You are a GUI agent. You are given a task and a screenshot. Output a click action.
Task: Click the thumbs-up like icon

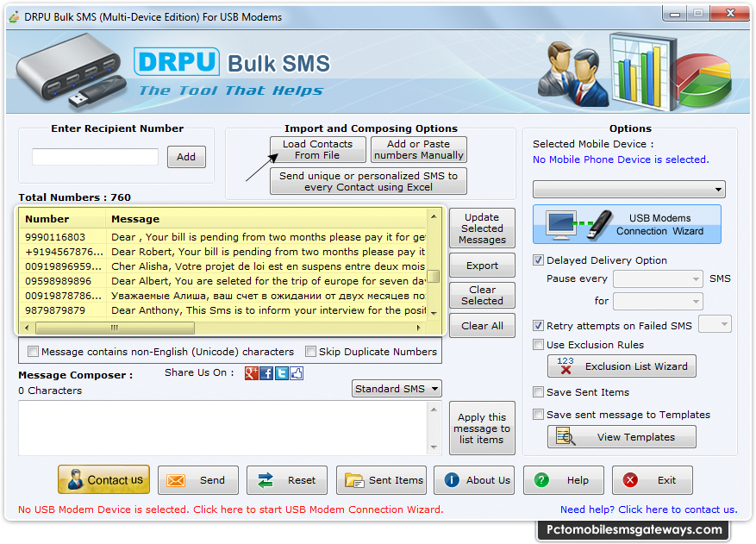coord(297,373)
